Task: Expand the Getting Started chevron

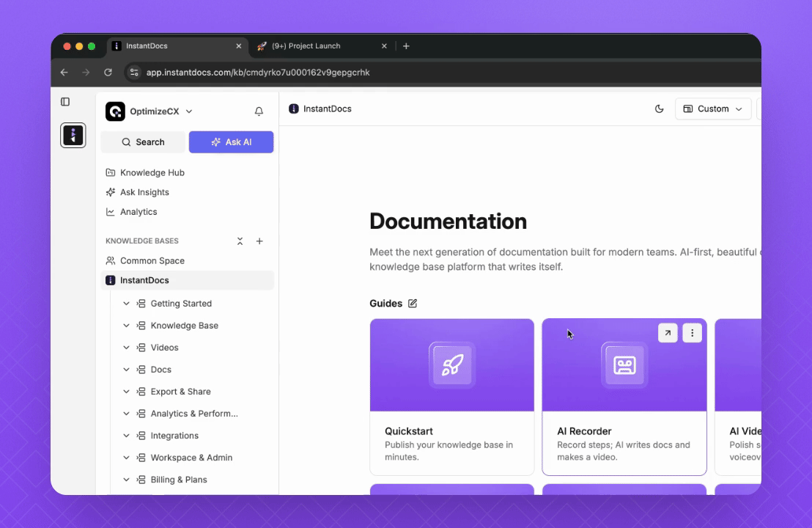Action: tap(126, 304)
